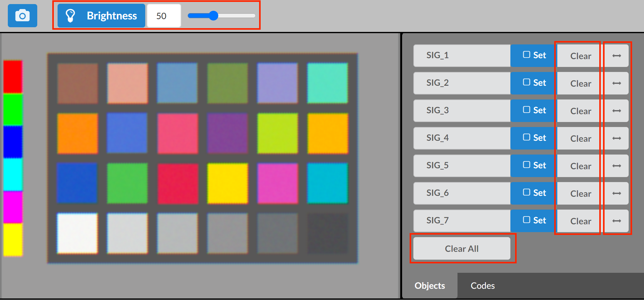Click the brightness value field showing 50
Screen dimensions: 644x300
click(x=164, y=15)
